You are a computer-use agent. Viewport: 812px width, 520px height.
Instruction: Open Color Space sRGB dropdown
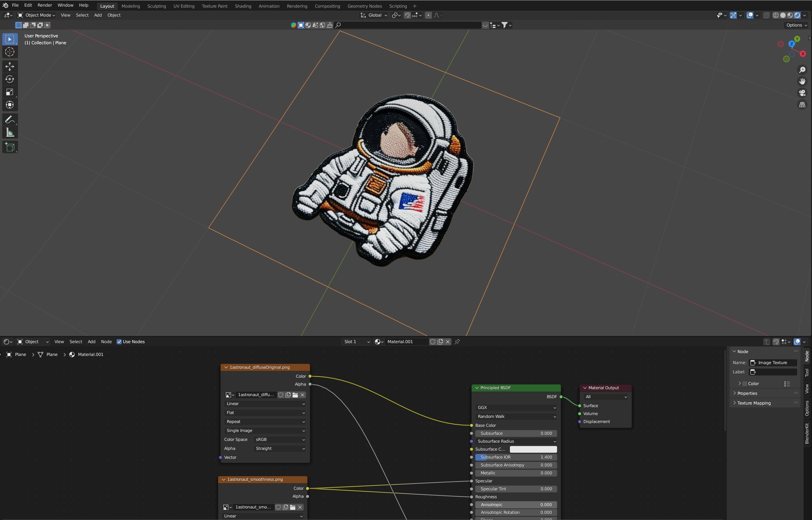tap(280, 439)
